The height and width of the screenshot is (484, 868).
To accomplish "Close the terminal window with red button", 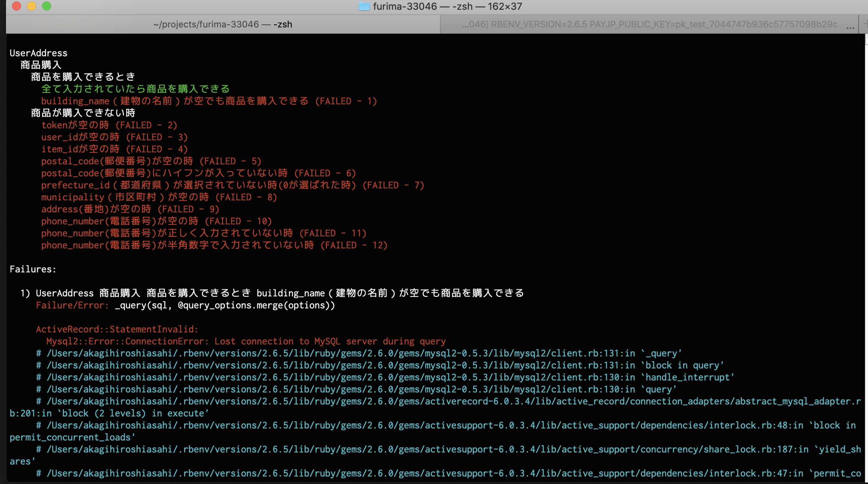I will 17,6.
